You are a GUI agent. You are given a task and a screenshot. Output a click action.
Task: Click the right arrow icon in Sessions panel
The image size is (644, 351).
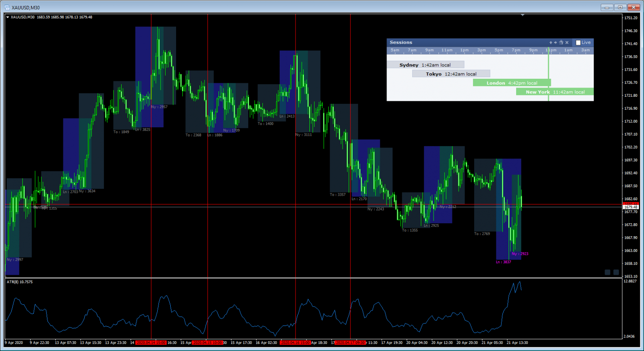pyautogui.click(x=556, y=43)
